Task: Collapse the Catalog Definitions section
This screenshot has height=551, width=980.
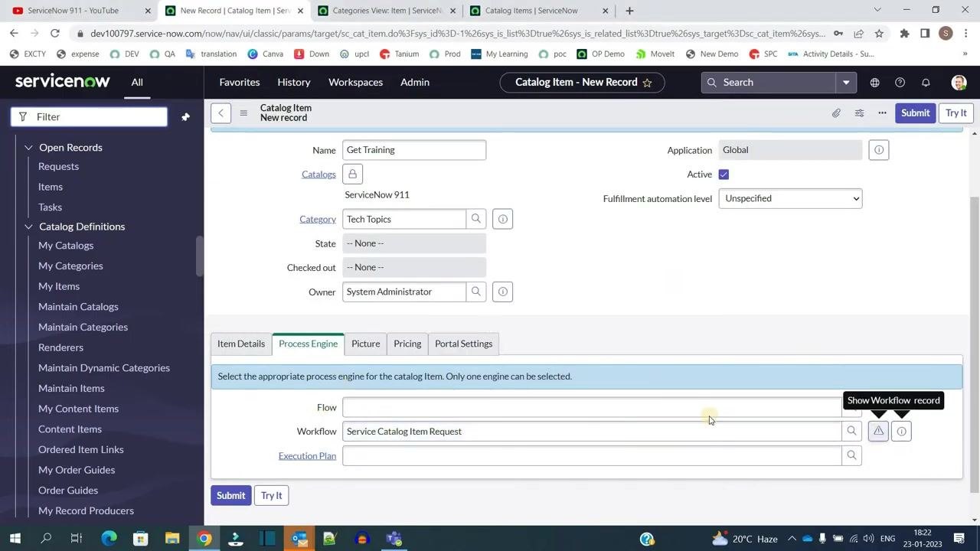Action: click(x=28, y=227)
